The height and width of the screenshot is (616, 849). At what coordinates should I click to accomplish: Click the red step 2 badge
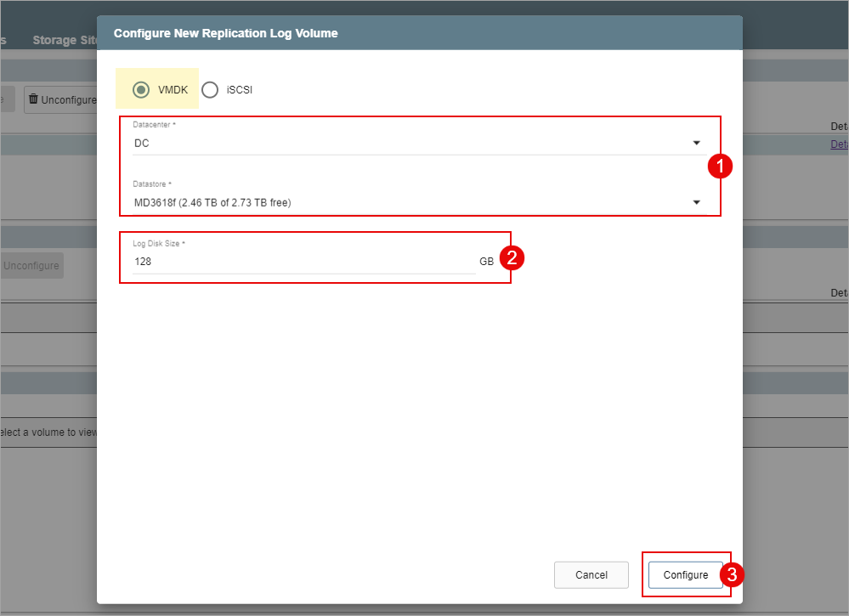510,258
